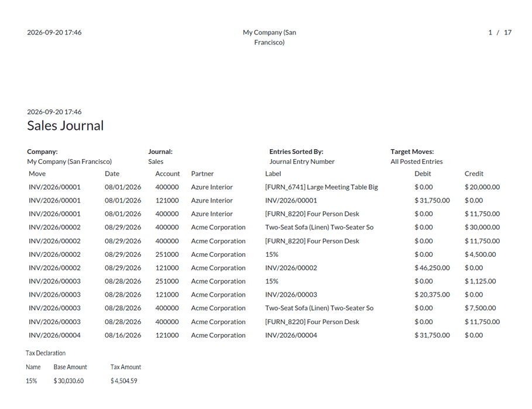Click the $ 30,000.00 credit amount

[482, 227]
